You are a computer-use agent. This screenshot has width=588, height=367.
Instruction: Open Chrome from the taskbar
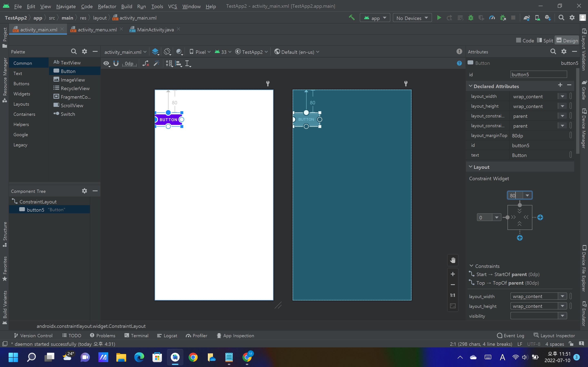pyautogui.click(x=193, y=357)
